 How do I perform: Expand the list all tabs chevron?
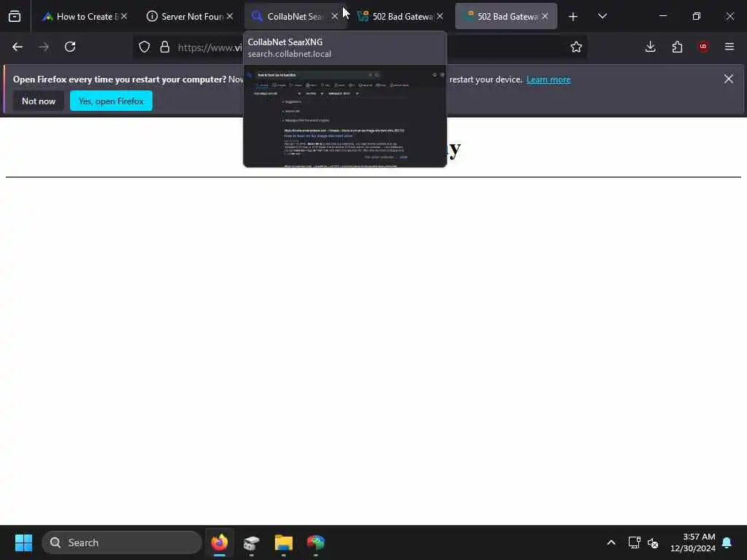click(x=602, y=16)
